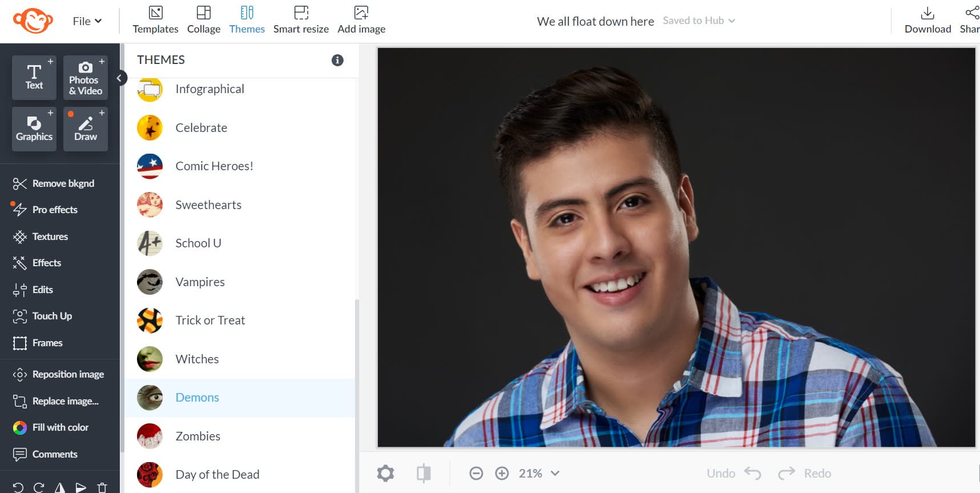
Task: Click the Celebrate theme thumbnail icon
Action: click(150, 128)
